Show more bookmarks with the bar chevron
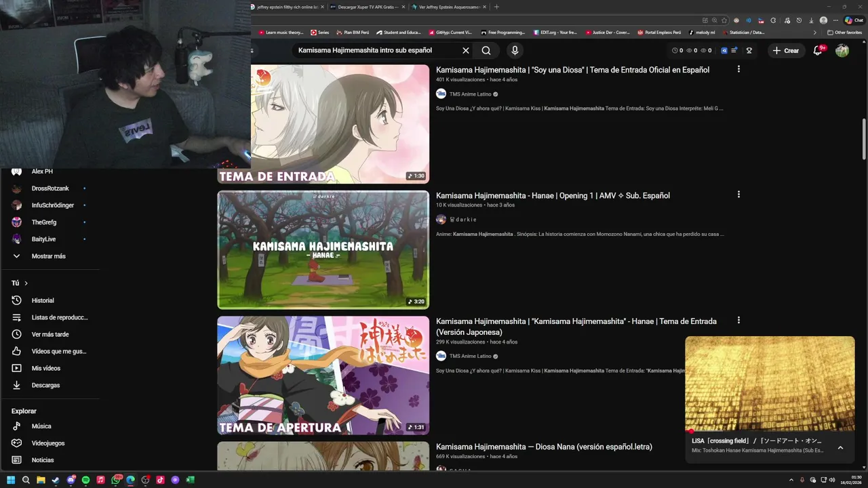 815,33
